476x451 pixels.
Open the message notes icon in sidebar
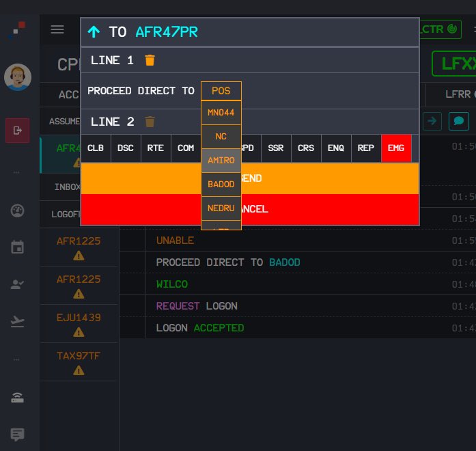[x=17, y=435]
